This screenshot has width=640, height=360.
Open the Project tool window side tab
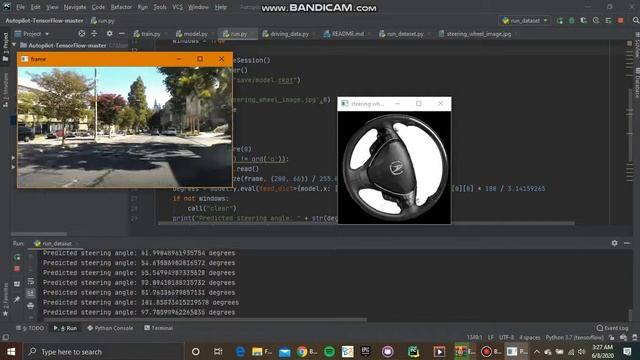tap(5, 47)
